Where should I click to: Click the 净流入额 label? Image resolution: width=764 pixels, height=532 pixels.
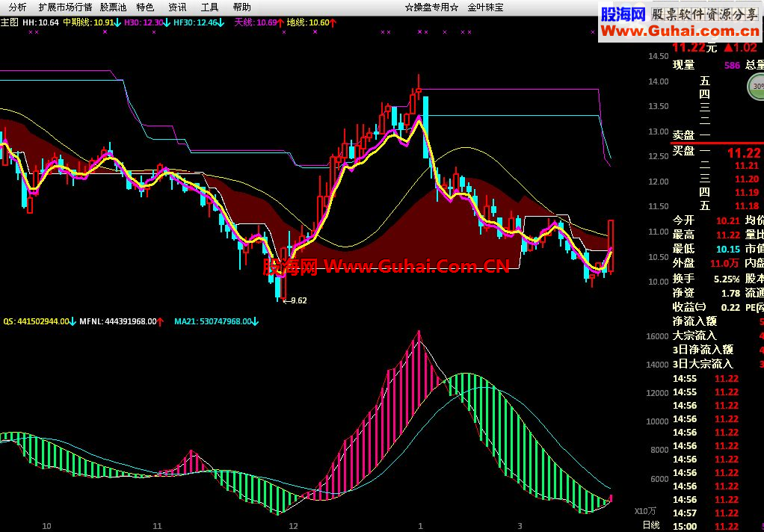tap(694, 321)
